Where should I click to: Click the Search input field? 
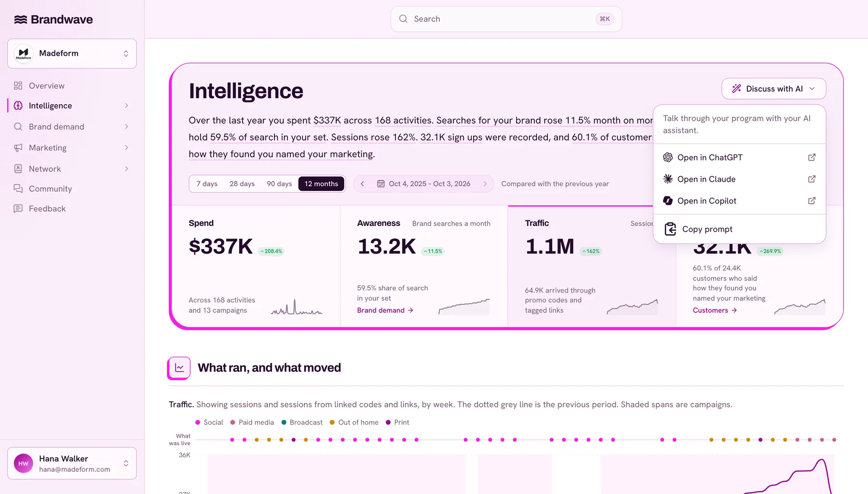[506, 19]
